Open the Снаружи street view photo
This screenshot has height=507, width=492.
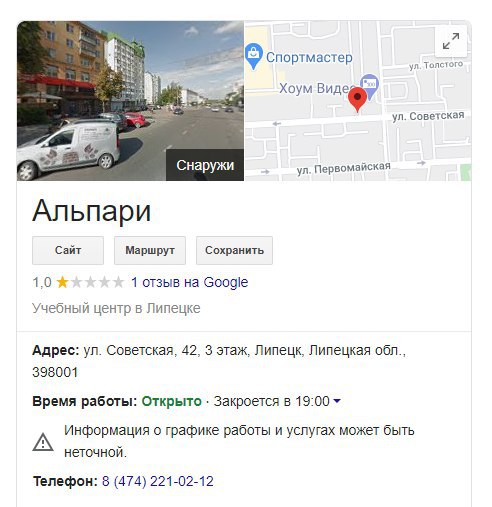pos(130,101)
